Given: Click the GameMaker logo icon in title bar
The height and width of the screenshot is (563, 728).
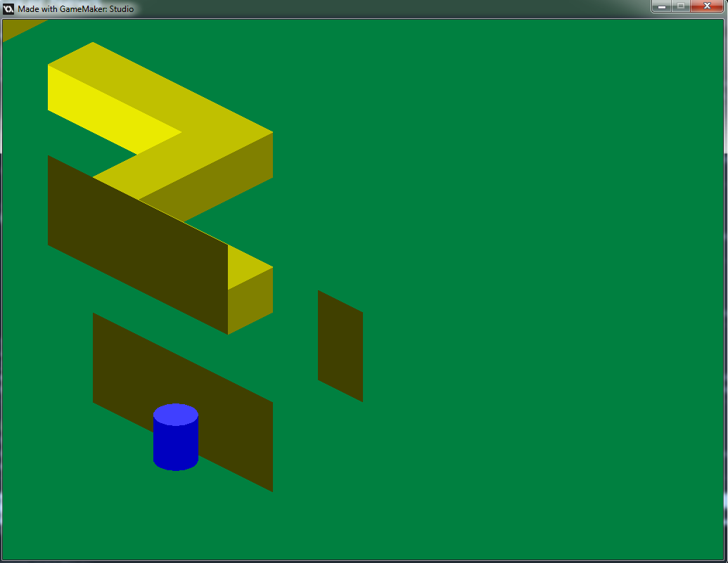Looking at the screenshot, I should [8, 8].
